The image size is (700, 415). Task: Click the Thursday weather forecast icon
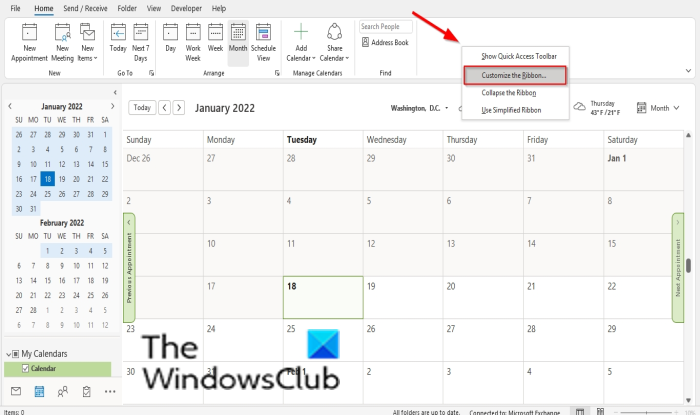click(579, 107)
